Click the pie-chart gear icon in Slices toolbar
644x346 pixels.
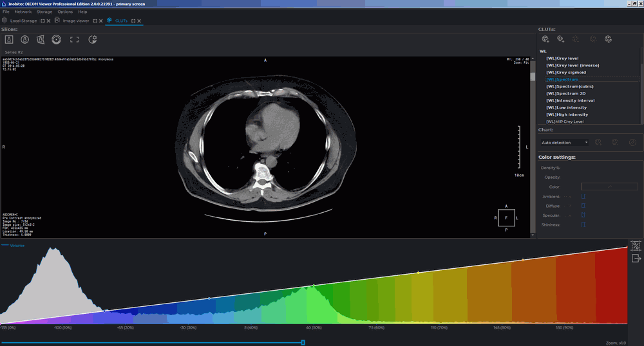pyautogui.click(x=93, y=40)
